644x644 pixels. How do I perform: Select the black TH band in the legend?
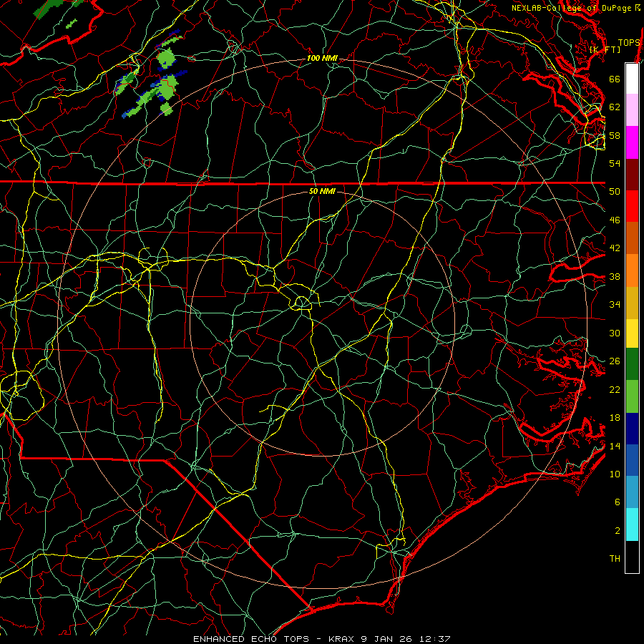coord(632,557)
